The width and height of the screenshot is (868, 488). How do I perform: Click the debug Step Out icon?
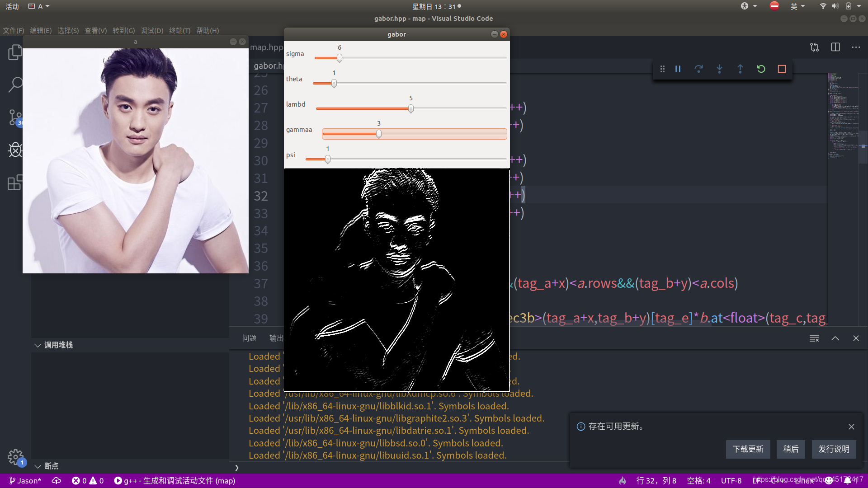point(740,69)
